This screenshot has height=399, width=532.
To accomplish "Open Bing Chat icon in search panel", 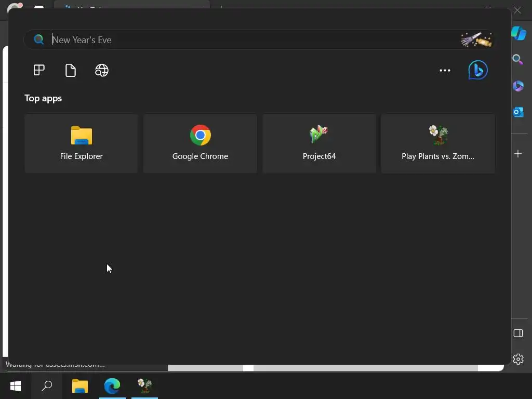I will 478,70.
